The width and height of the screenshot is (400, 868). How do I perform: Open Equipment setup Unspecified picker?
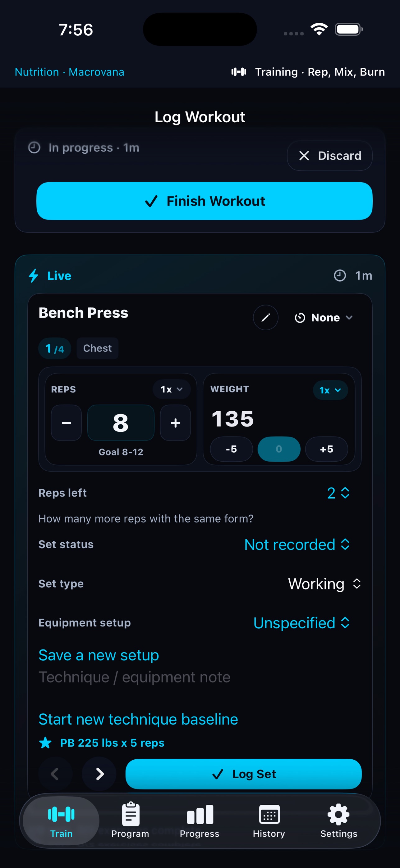click(302, 623)
